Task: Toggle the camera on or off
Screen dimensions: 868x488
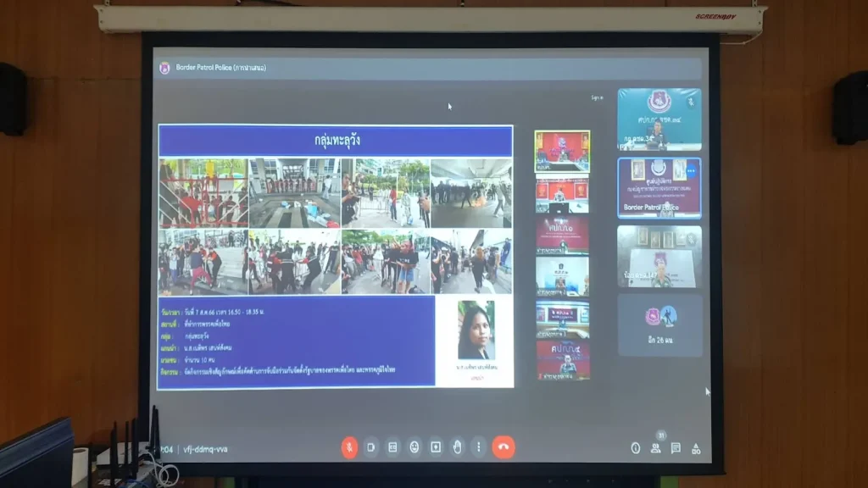Action: (371, 447)
